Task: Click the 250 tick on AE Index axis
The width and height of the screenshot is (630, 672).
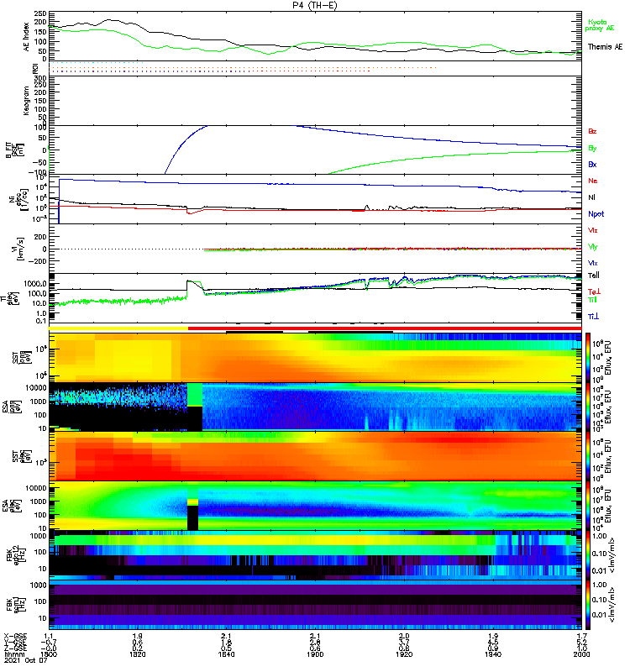Action: (41, 13)
